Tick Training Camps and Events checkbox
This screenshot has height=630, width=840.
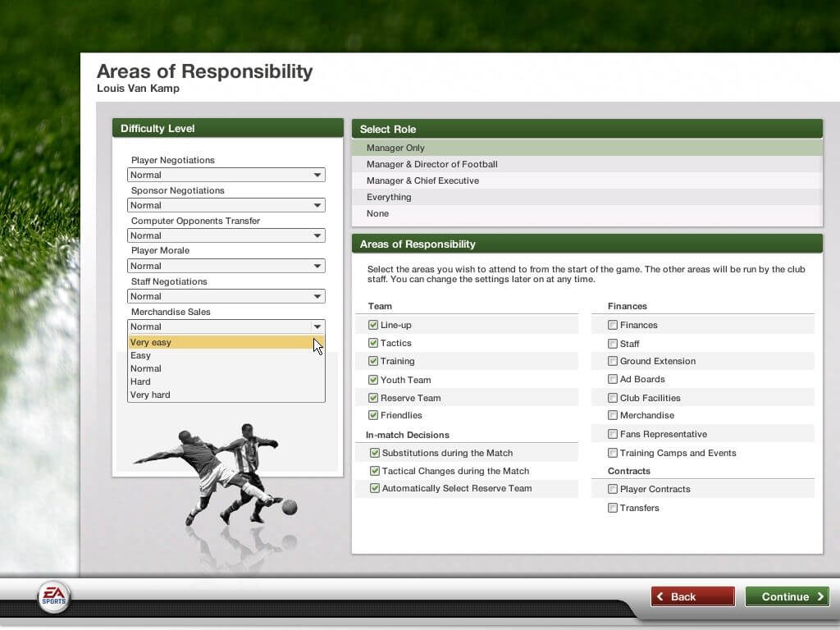click(613, 453)
